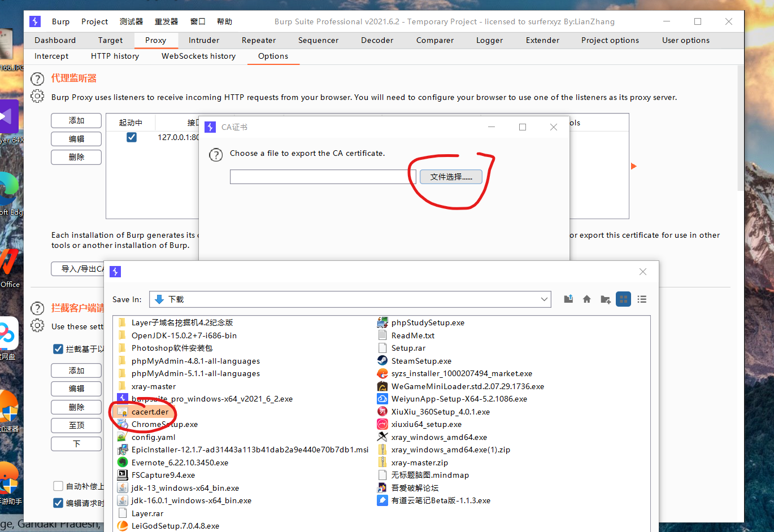Select FSCapture9.4.exe icon
This screenshot has width=774, height=532.
coord(123,475)
